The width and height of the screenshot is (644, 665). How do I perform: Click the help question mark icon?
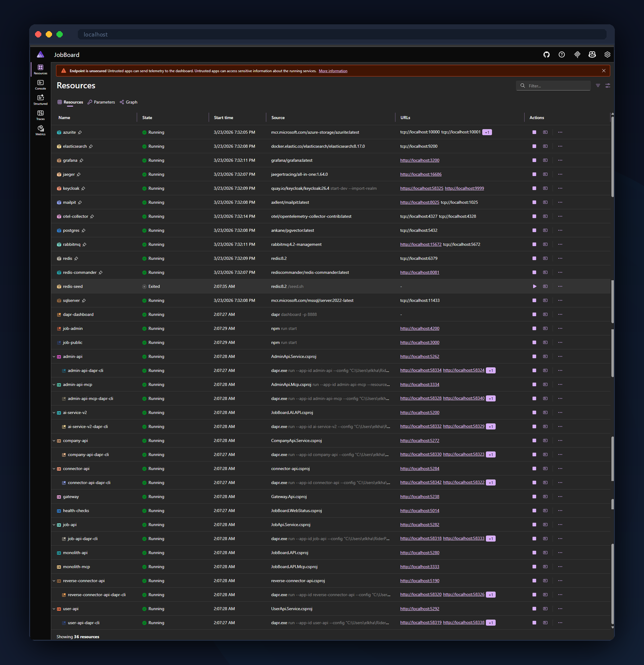(562, 55)
